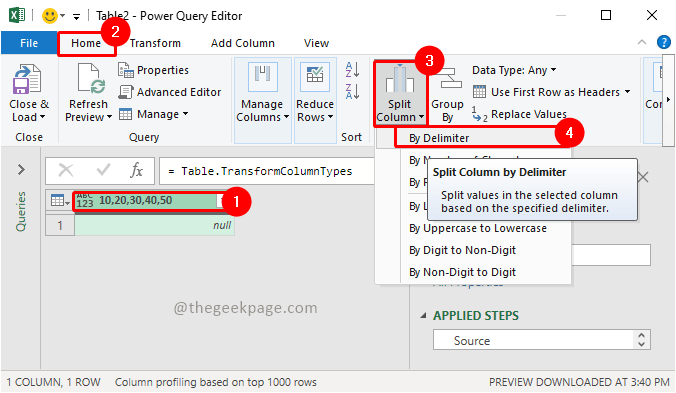Screen dimensions: 676x393
Task: Select the null cell in row 1
Action: [155, 225]
